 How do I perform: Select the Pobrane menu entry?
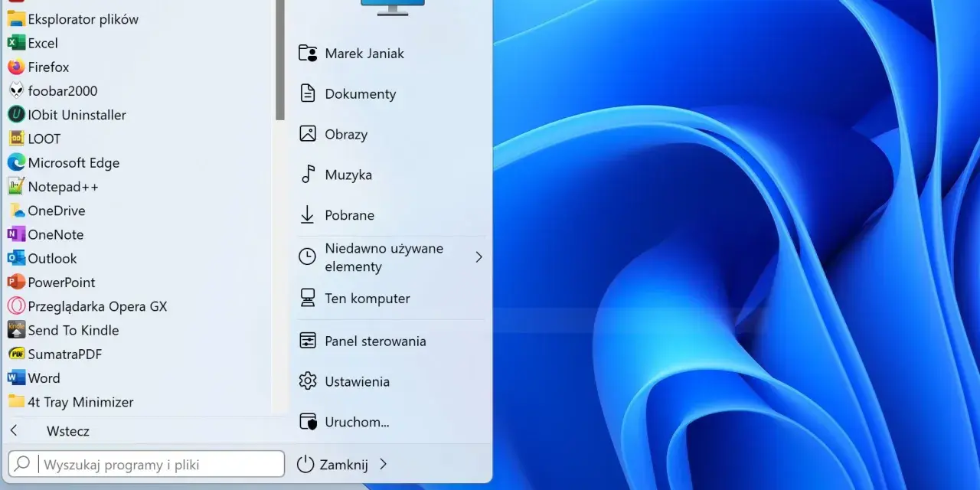(x=391, y=215)
